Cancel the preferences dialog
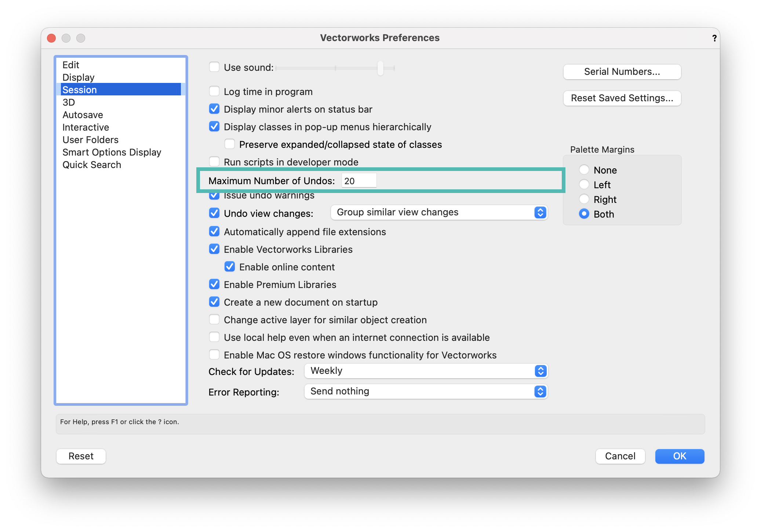Viewport: 761px width, 532px height. coord(620,456)
